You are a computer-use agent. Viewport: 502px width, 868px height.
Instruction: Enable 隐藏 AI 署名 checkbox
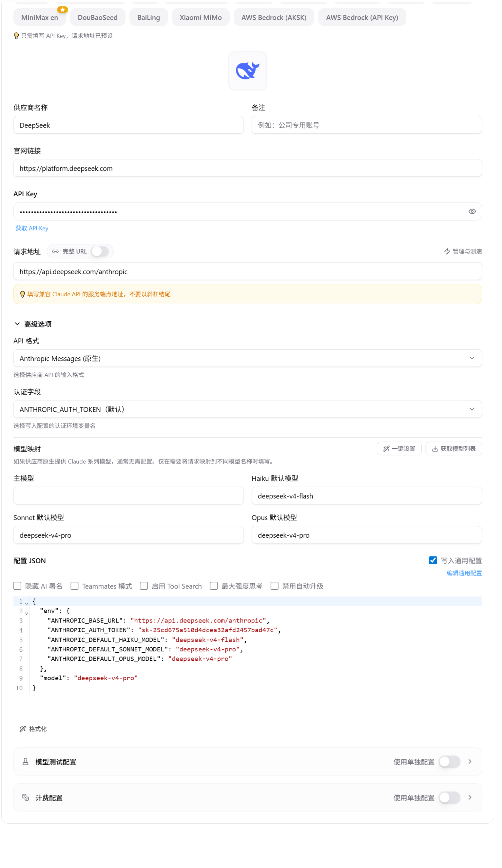pos(17,586)
